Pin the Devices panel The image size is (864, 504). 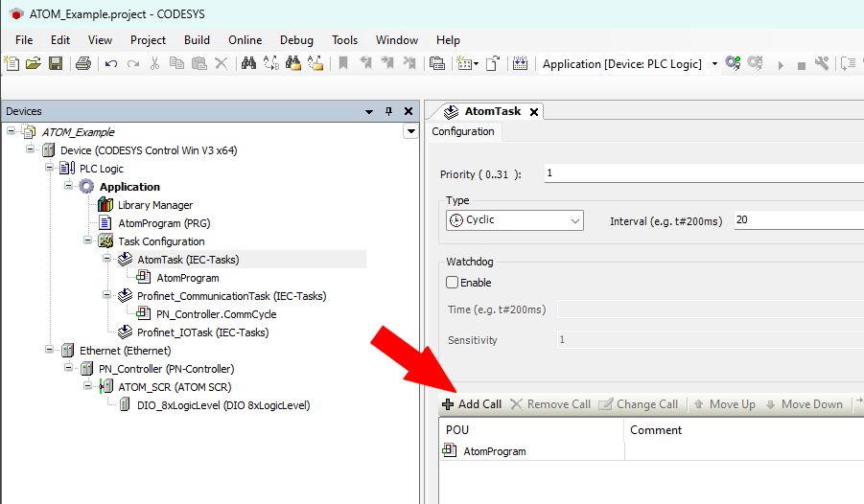388,111
